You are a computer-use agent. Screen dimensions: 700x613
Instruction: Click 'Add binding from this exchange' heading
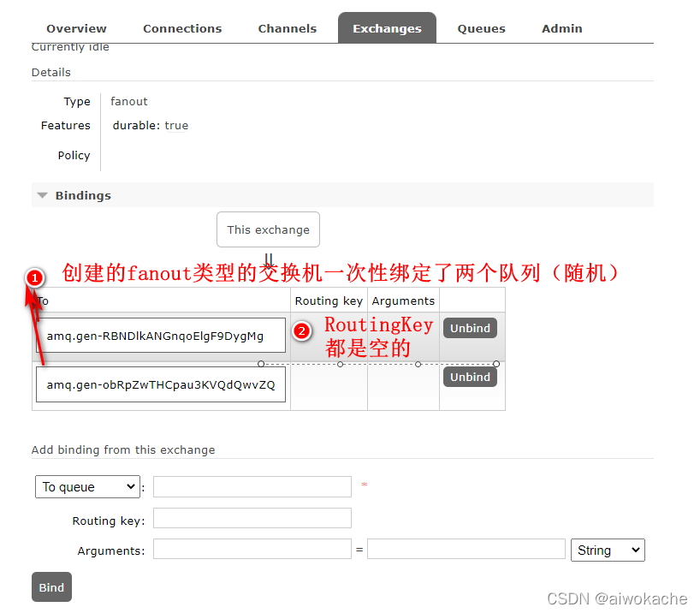click(x=123, y=450)
